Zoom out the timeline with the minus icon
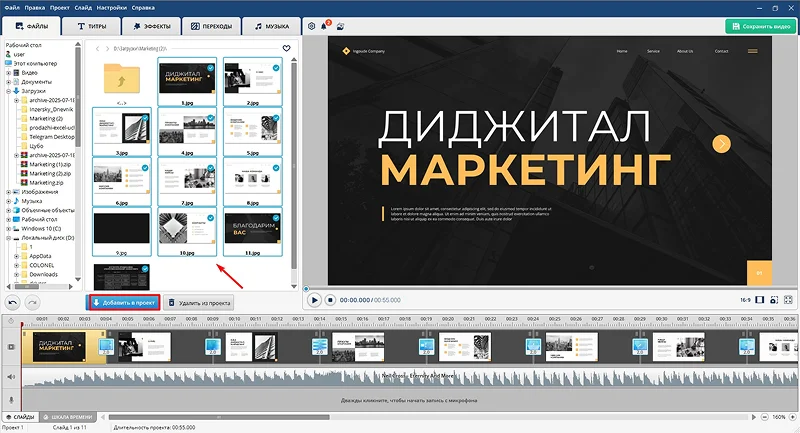 [x=764, y=417]
